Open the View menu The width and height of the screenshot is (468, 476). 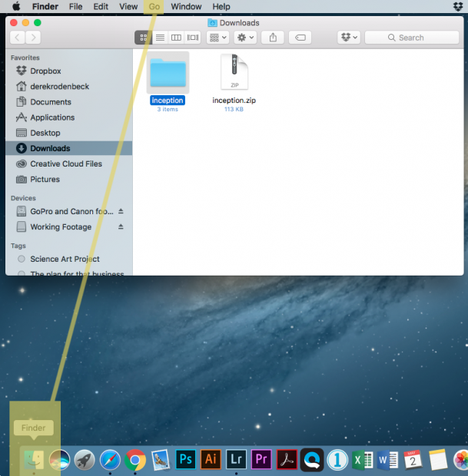[128, 6]
